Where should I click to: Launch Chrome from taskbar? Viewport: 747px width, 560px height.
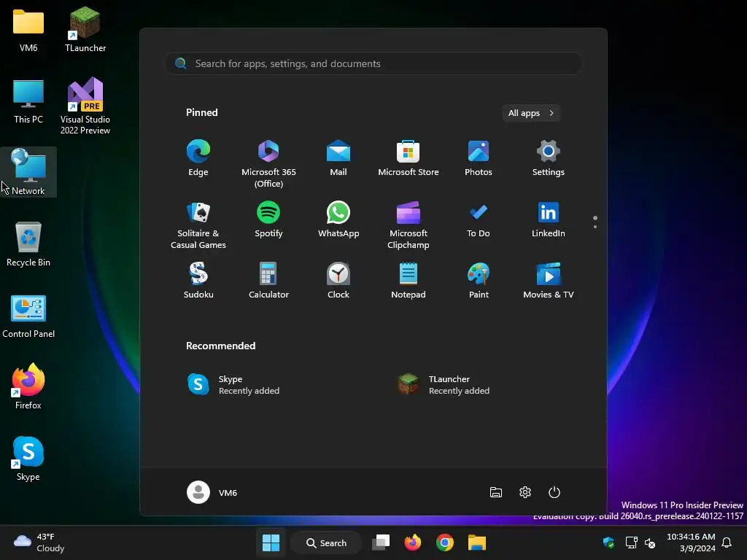444,542
